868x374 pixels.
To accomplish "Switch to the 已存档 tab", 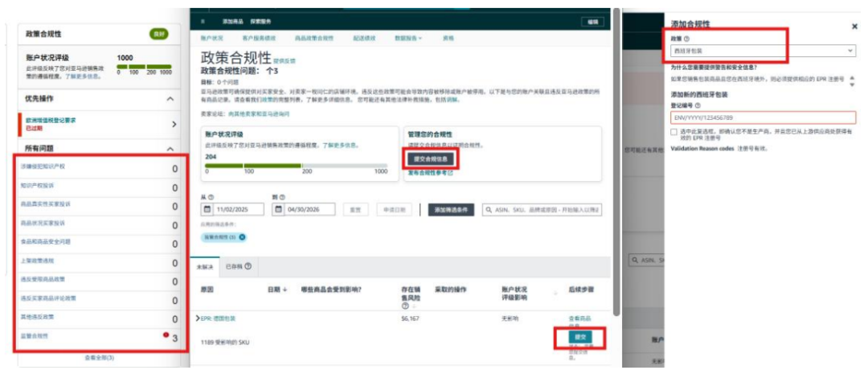I will click(239, 266).
